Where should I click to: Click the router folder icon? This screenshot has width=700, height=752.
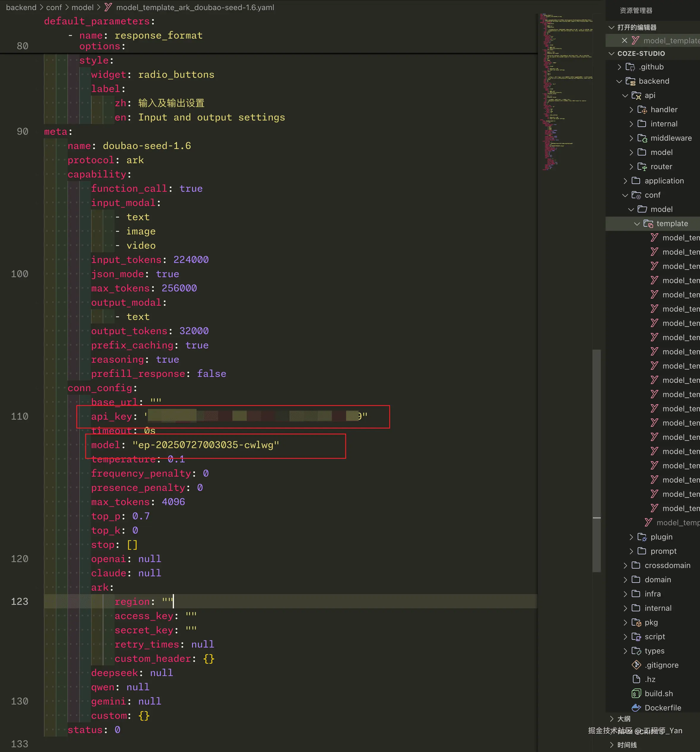click(642, 166)
